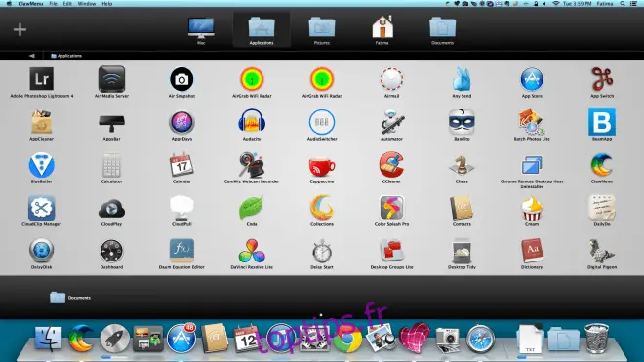Open the File menu
Viewport: 644px width, 362px height.
pyautogui.click(x=53, y=4)
